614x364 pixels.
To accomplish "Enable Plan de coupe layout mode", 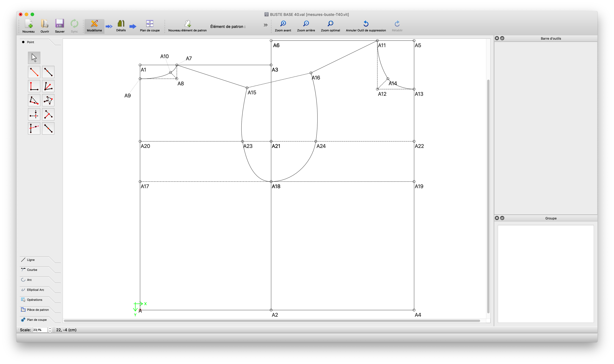I will (150, 26).
